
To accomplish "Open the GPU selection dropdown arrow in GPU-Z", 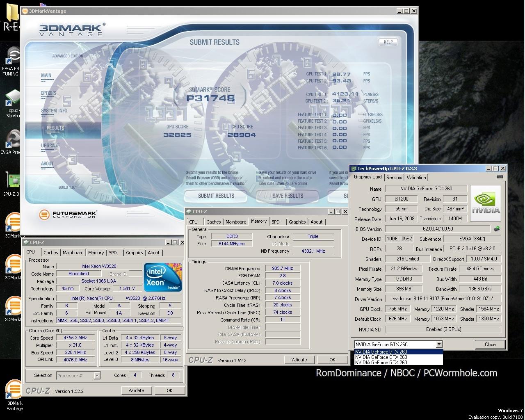I will [x=439, y=345].
